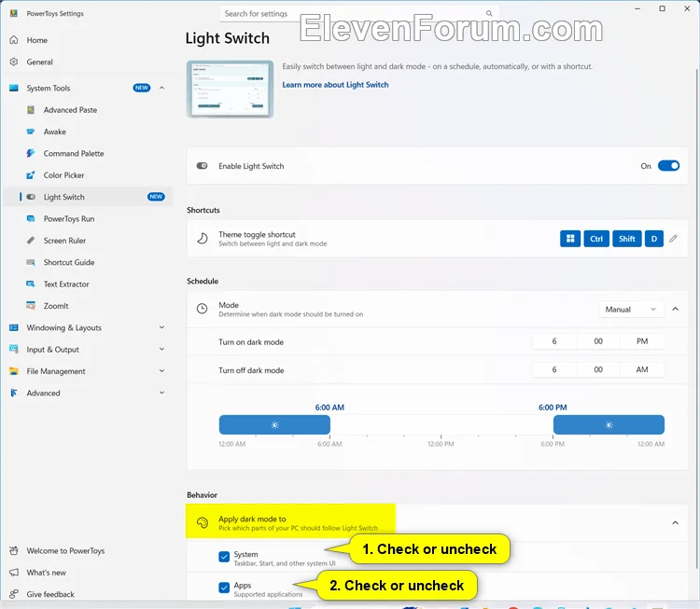Click the Text Extractor icon

(31, 284)
